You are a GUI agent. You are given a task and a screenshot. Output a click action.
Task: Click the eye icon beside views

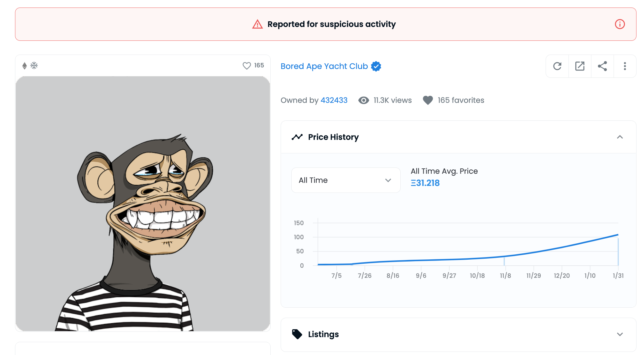(x=364, y=100)
